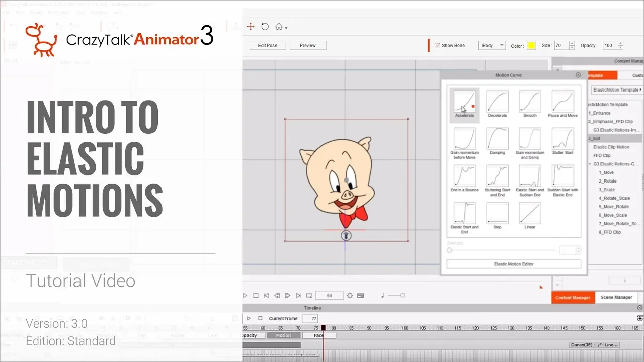The image size is (644, 362).
Task: Open the Body dropdown
Action: 492,45
